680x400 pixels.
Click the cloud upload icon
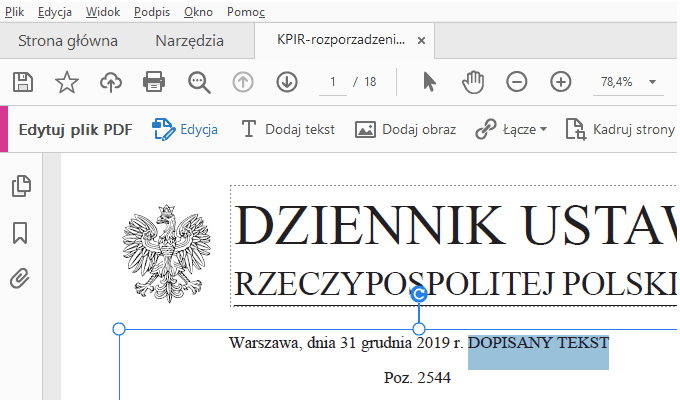[x=111, y=82]
